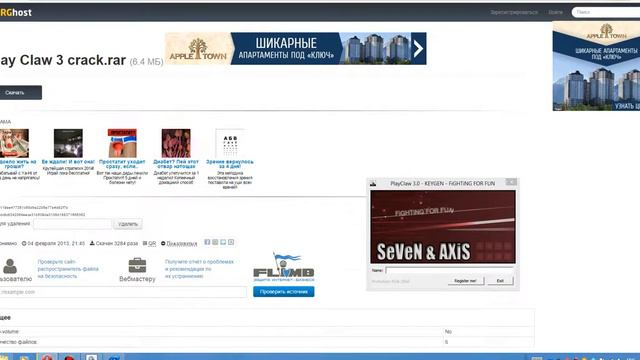This screenshot has width=640, height=360.
Task: Click 'Register me!' in the keygen window
Action: [x=465, y=281]
